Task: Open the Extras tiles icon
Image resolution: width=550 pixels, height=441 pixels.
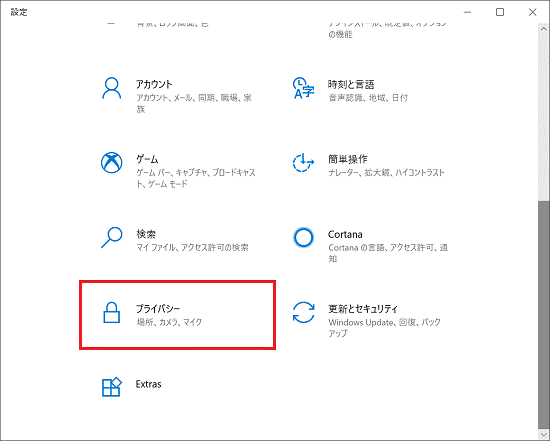Action: tap(112, 387)
